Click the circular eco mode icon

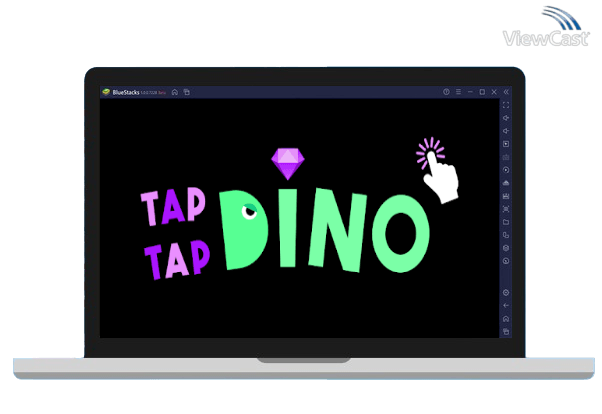coord(506,261)
